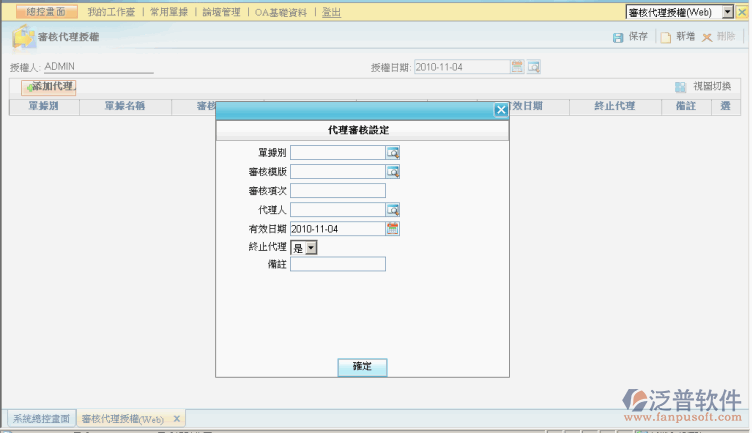Click search icon beside 授權日期
This screenshot has height=433, width=752.
(534, 67)
